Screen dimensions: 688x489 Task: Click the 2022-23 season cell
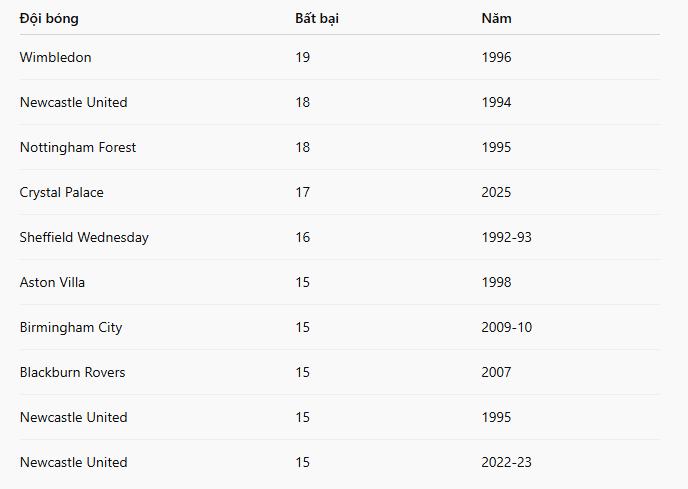tap(506, 462)
